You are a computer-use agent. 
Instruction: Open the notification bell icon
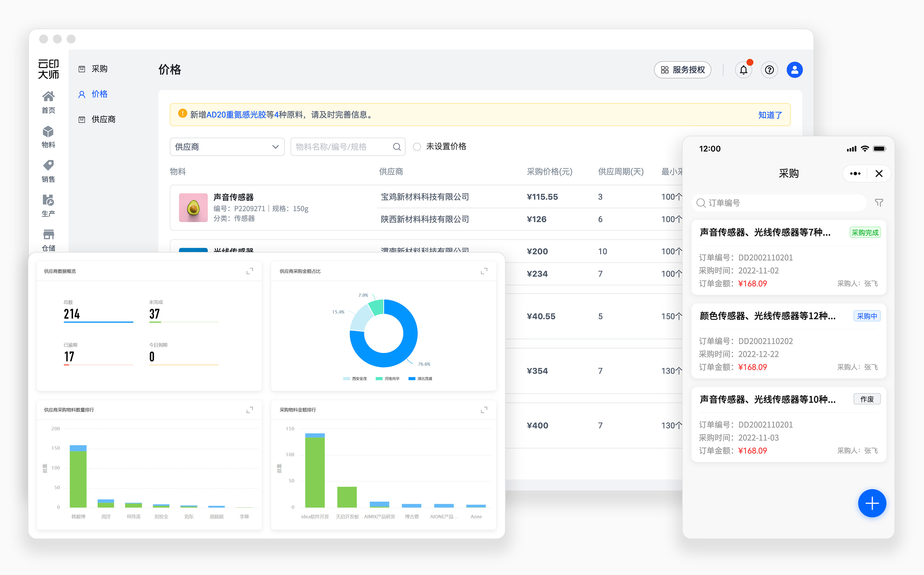[744, 70]
